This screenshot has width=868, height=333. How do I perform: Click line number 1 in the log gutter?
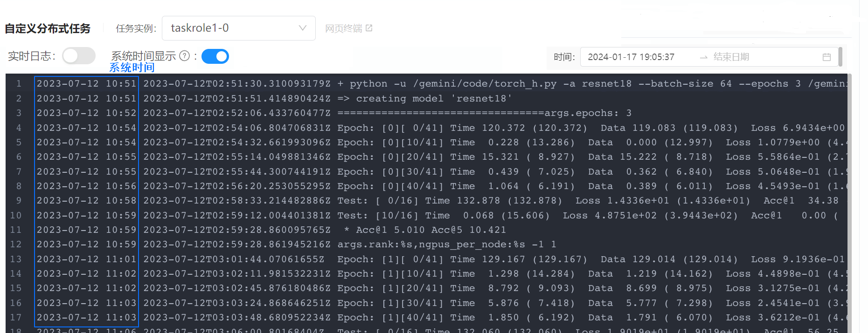[x=19, y=84]
